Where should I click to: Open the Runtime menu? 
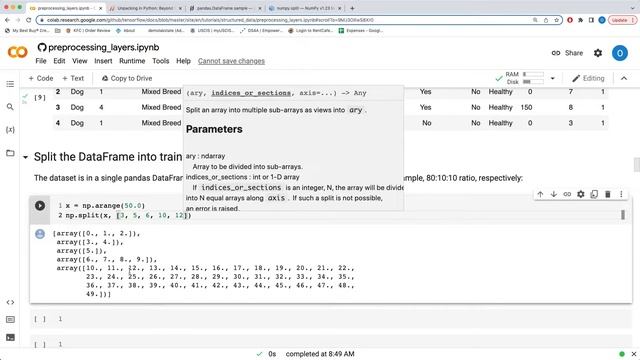[x=132, y=61]
